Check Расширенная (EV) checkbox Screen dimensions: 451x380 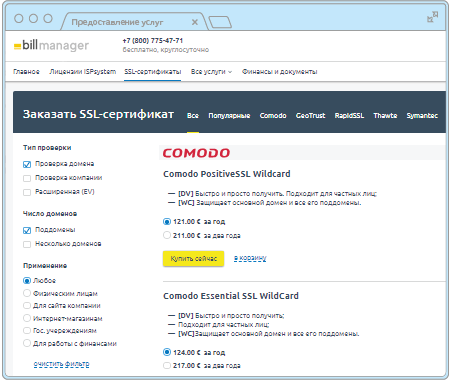pos(27,192)
